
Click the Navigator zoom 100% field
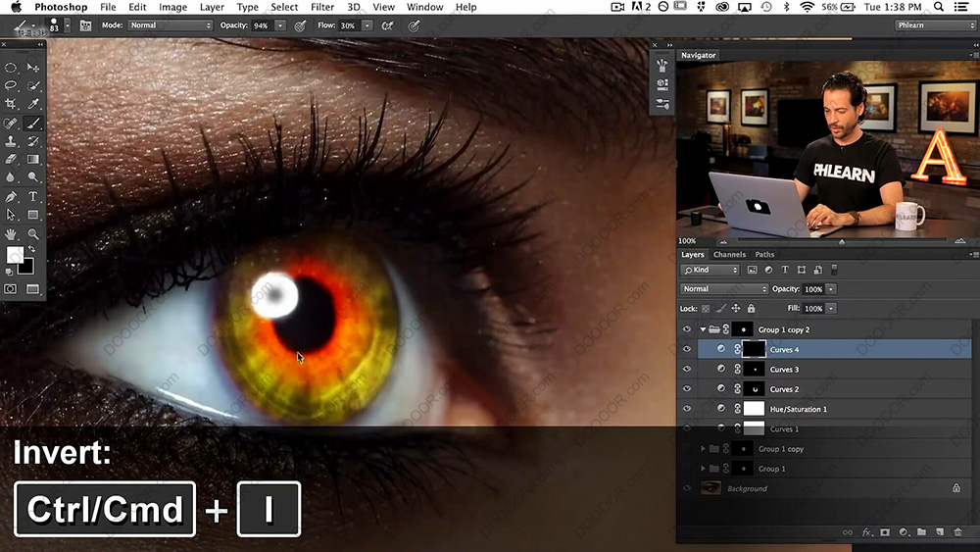(x=688, y=240)
